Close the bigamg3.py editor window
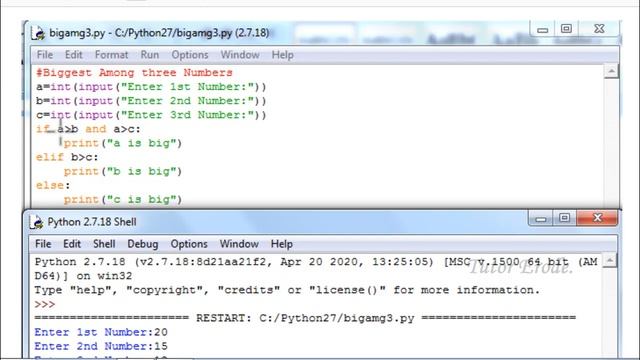Viewport: 640px width, 360px height. pyautogui.click(x=599, y=29)
